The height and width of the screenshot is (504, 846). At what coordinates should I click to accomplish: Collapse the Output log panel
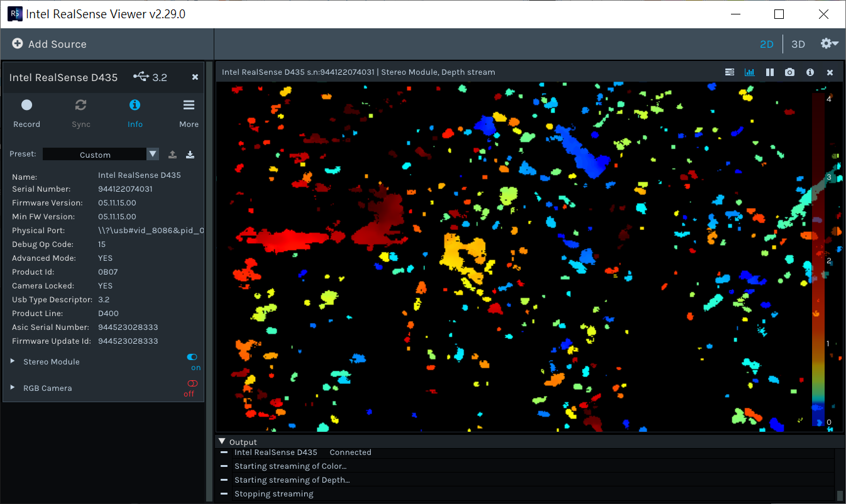click(221, 441)
